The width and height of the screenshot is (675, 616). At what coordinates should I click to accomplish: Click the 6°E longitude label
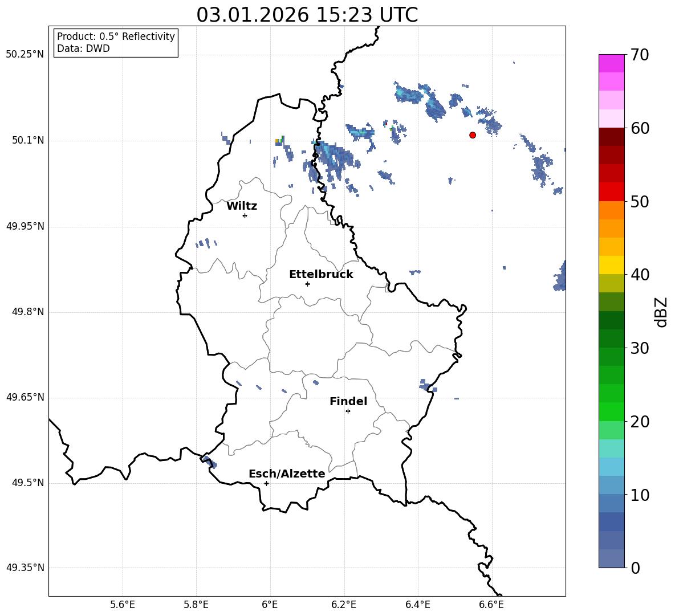point(270,605)
